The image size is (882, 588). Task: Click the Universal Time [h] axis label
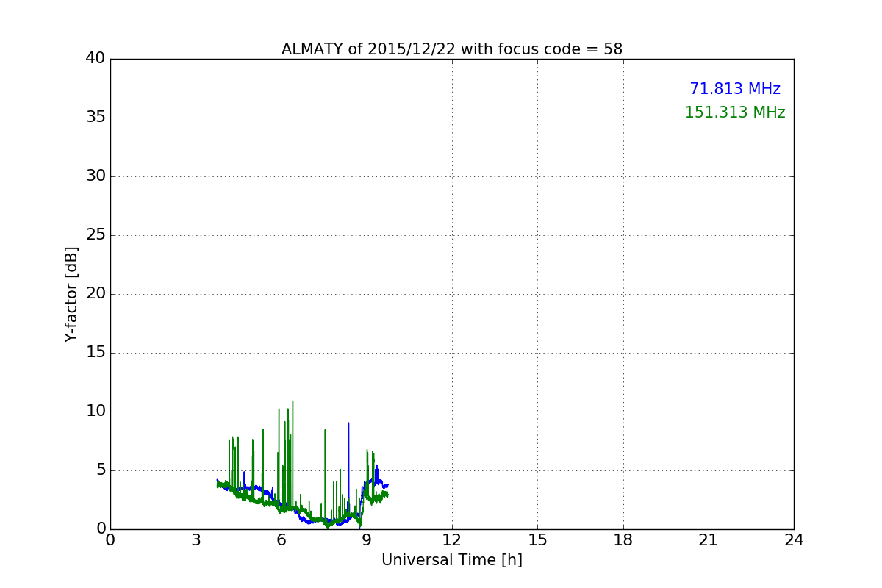tap(452, 560)
